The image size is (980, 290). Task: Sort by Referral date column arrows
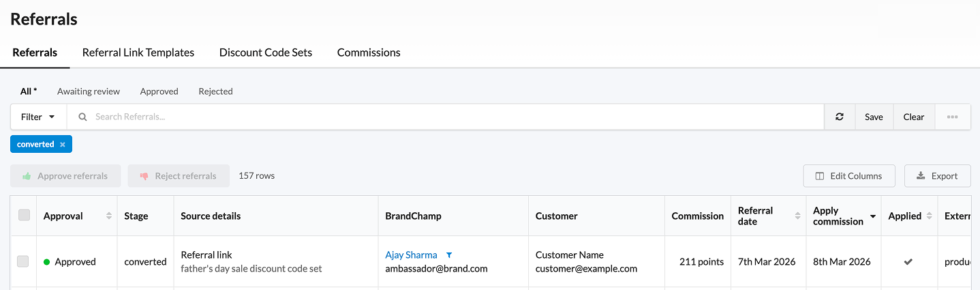(797, 216)
